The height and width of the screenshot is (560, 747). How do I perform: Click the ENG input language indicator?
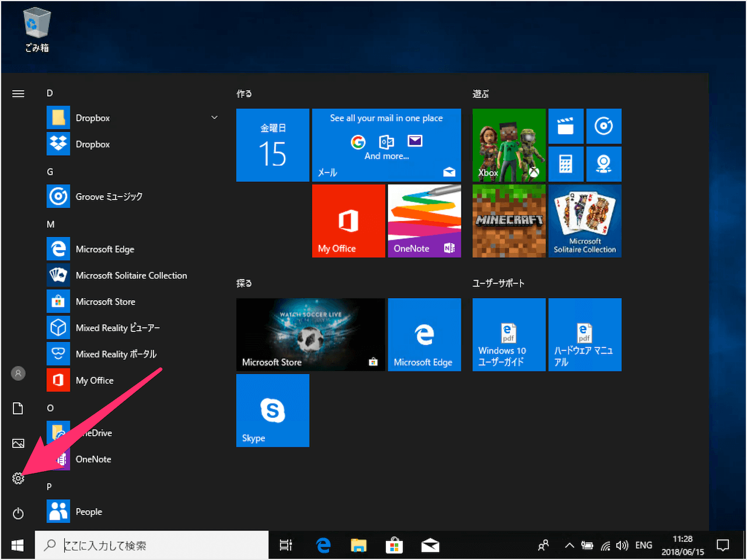(644, 545)
